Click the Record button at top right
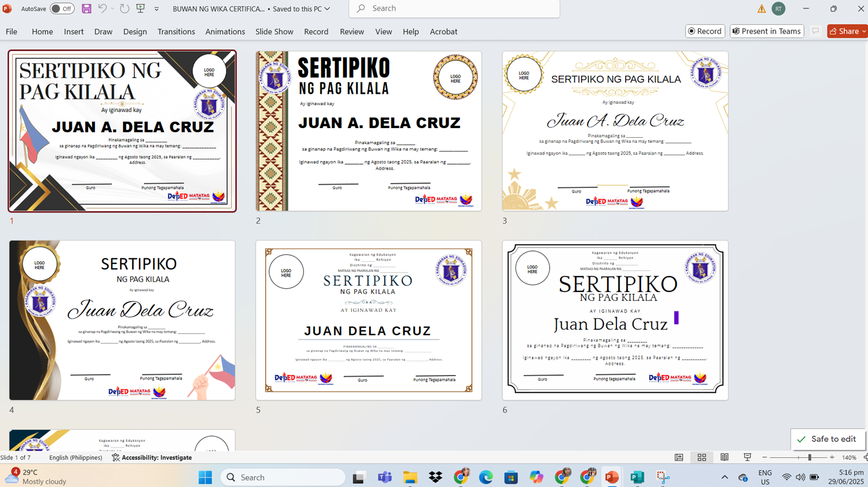This screenshot has width=868, height=487. coord(705,31)
